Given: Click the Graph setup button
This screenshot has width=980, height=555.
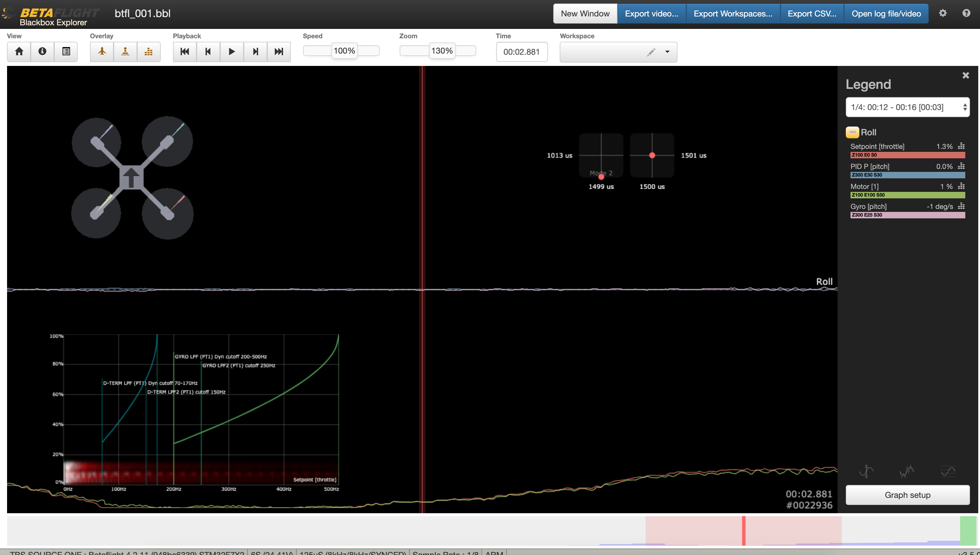Looking at the screenshot, I should point(907,495).
